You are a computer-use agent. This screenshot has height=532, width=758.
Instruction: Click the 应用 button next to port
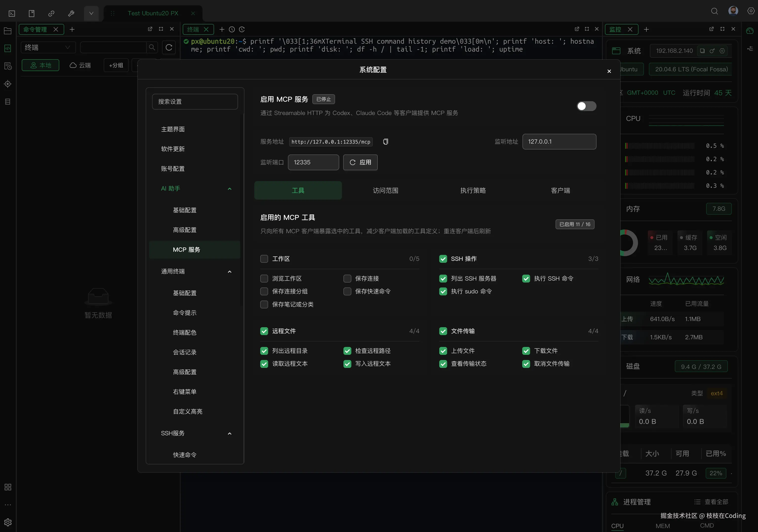coord(360,162)
